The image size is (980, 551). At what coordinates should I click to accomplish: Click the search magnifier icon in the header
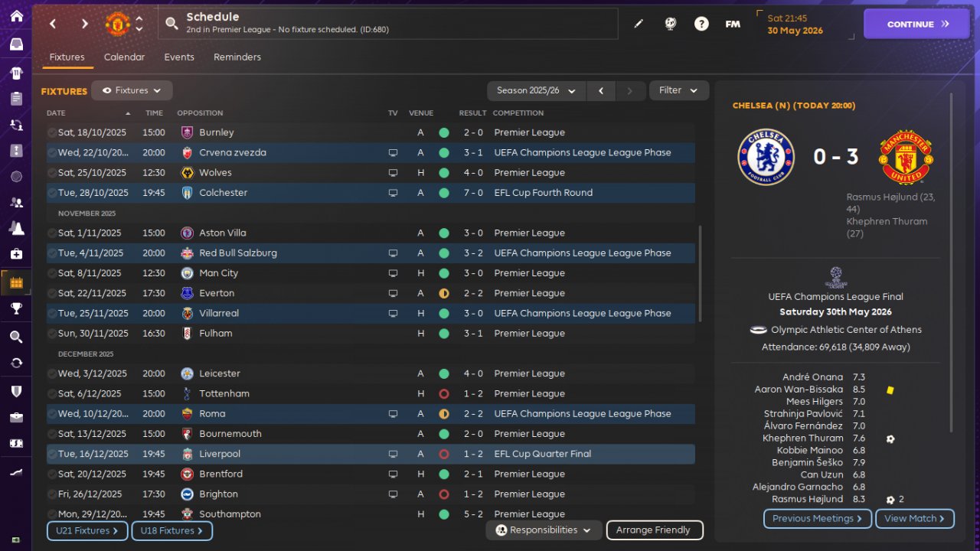click(x=171, y=24)
